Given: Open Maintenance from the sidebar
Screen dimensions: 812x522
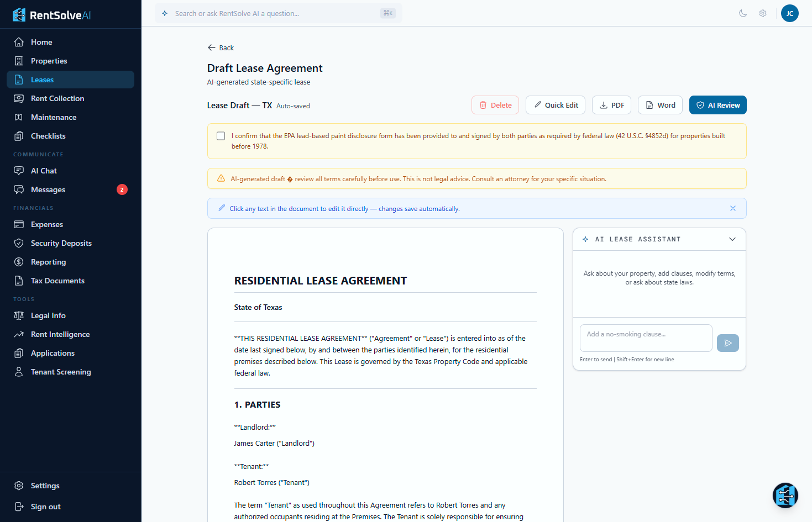Looking at the screenshot, I should tap(54, 117).
